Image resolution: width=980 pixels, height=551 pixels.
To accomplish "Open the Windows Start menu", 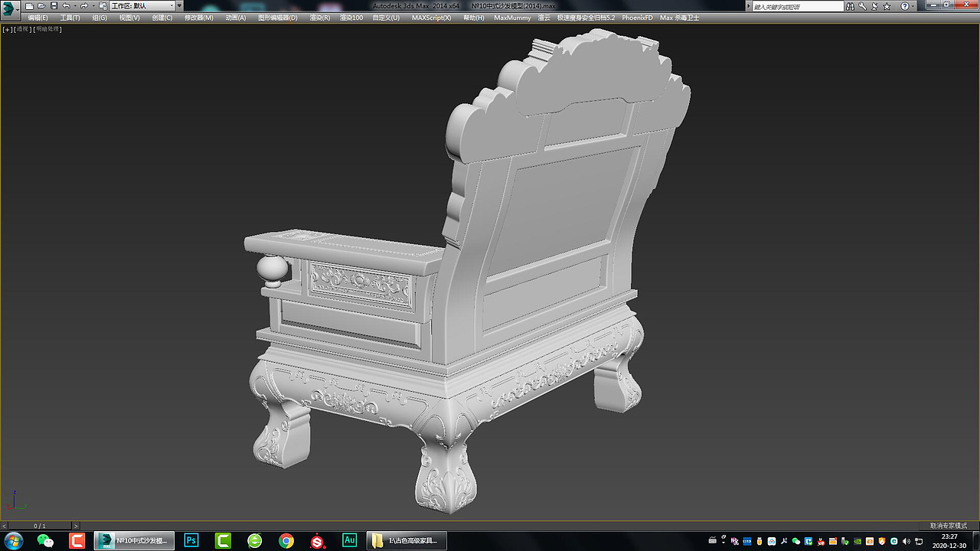I will tap(14, 541).
